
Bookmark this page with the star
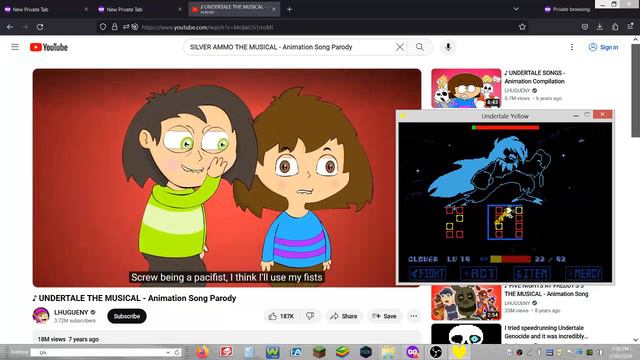pyautogui.click(x=522, y=27)
